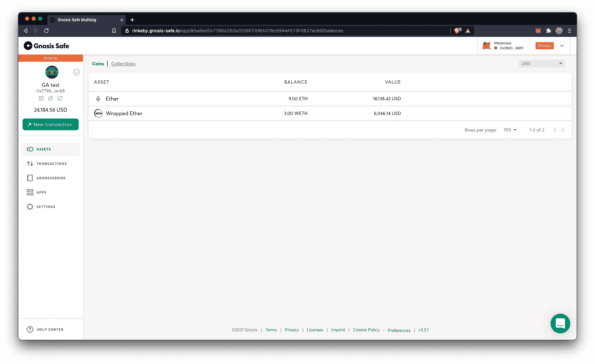595x364 pixels.
Task: Sort by the BALANCE column header
Action: (x=296, y=82)
